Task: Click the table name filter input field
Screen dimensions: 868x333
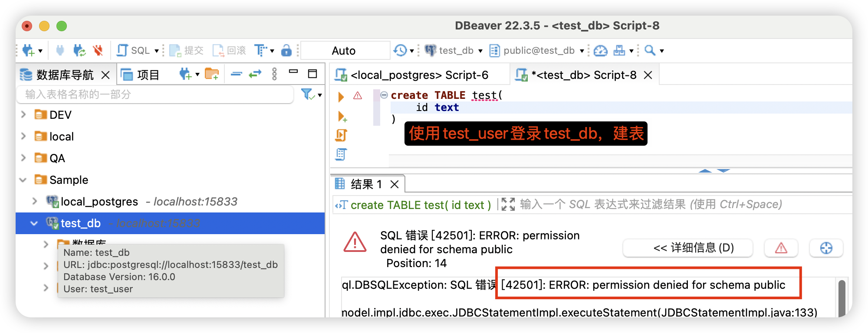Action: (155, 95)
